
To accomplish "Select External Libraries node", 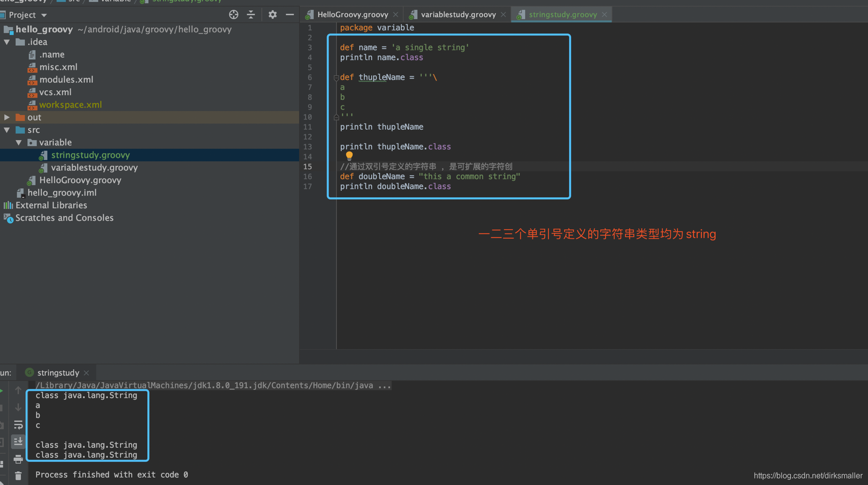I will pyautogui.click(x=51, y=205).
